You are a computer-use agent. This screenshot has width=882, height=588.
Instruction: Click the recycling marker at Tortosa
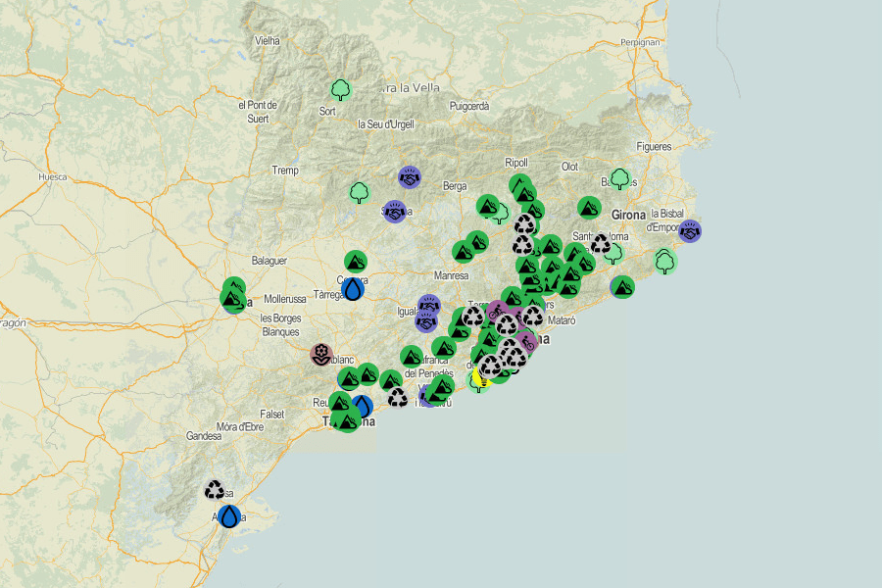(x=215, y=490)
